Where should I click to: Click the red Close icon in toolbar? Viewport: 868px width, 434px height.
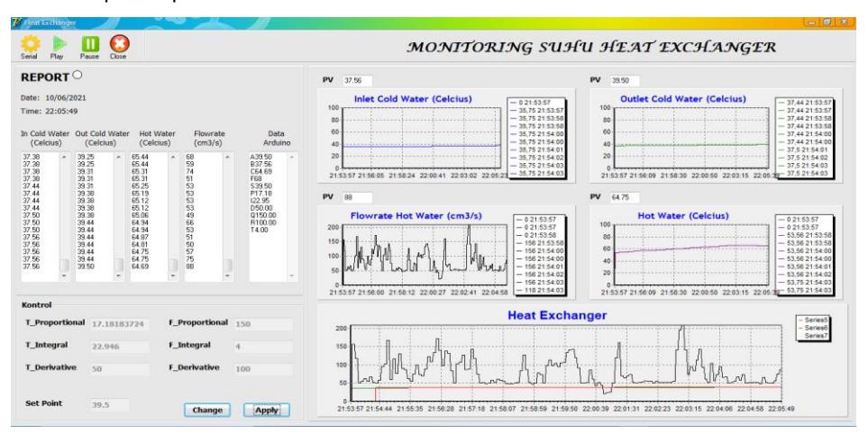point(119,43)
